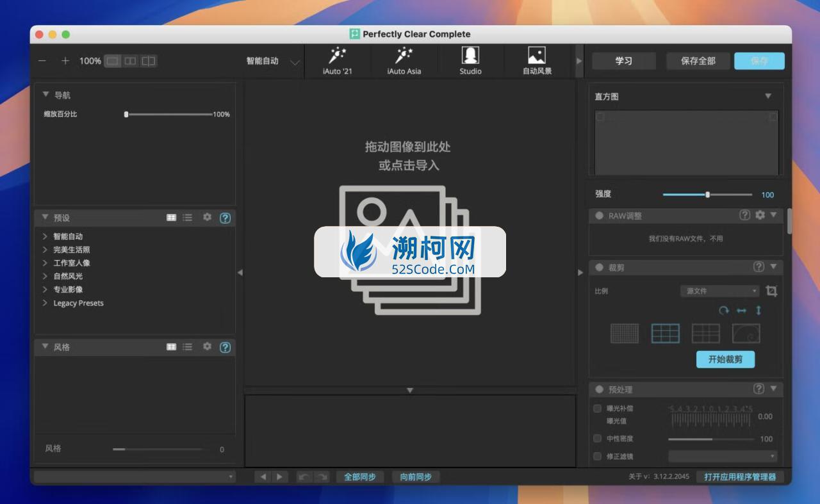
Task: Collapse the 直方图 panel
Action: (768, 96)
